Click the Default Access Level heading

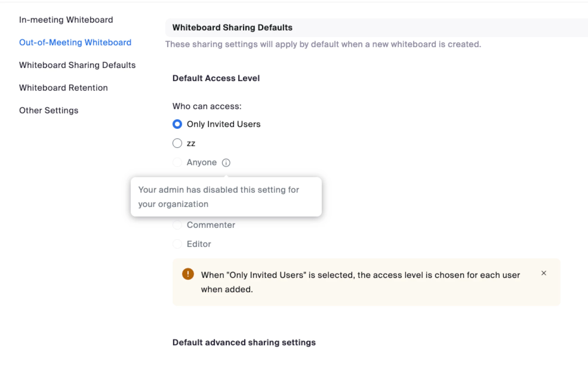point(216,78)
